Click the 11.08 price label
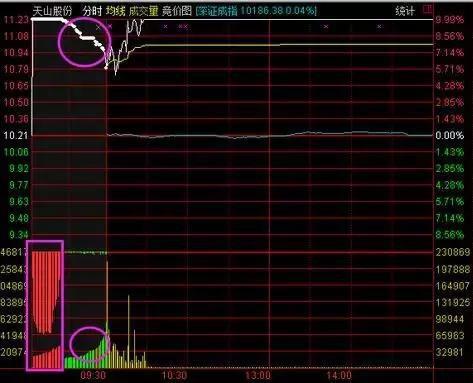The width and height of the screenshot is (473, 383). click(x=16, y=36)
